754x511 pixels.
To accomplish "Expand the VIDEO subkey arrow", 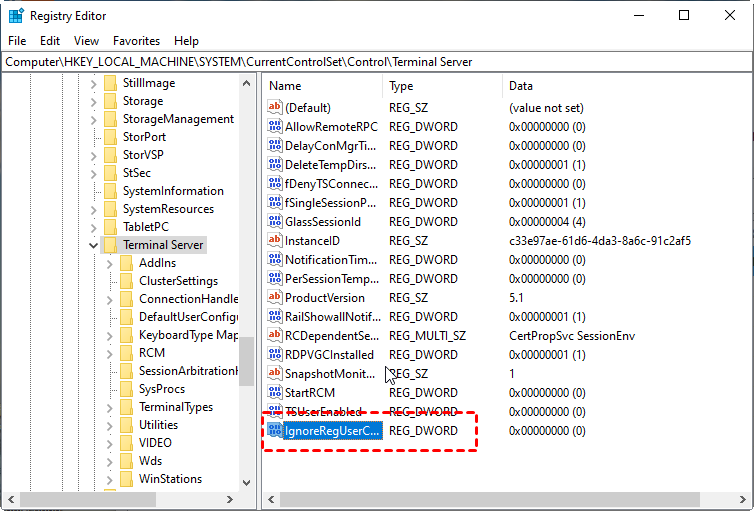I will [110, 443].
